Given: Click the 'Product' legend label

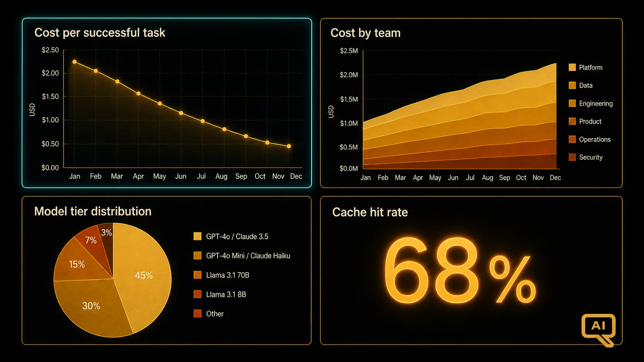Looking at the screenshot, I should pos(590,121).
